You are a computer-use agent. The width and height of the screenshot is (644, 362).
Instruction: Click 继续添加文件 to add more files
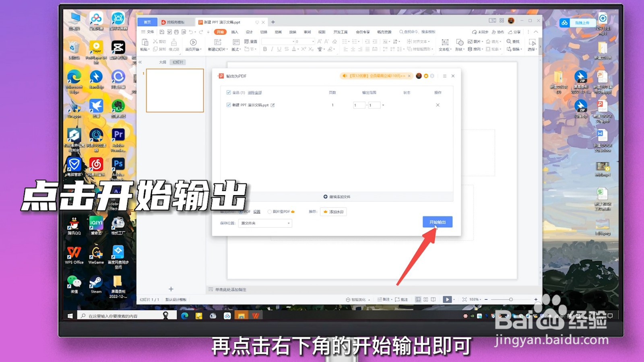coord(337,197)
